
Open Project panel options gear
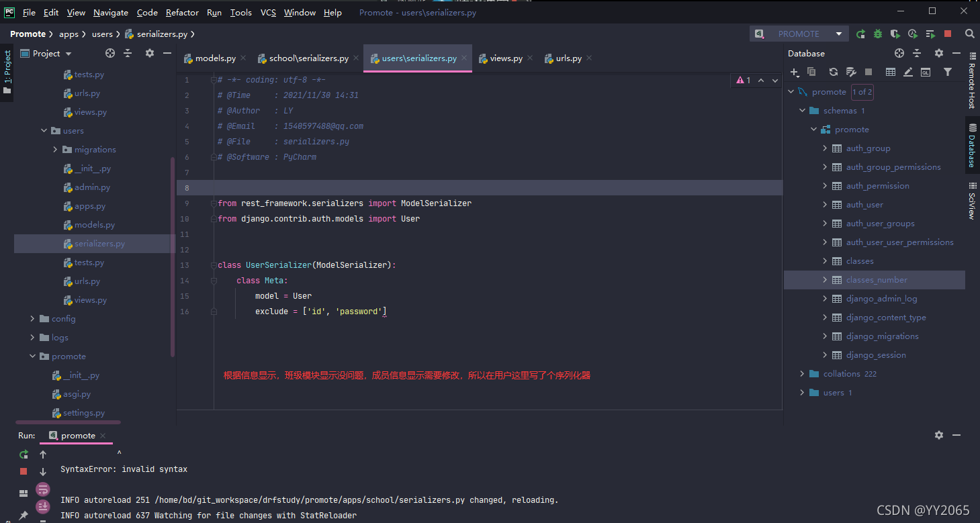(150, 53)
